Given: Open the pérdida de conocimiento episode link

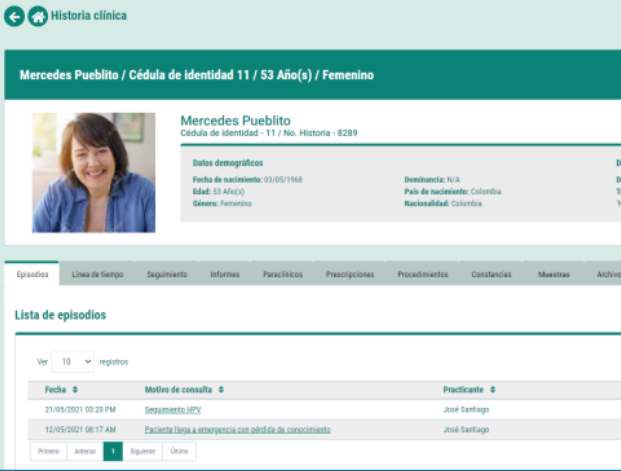Looking at the screenshot, I should click(x=237, y=429).
